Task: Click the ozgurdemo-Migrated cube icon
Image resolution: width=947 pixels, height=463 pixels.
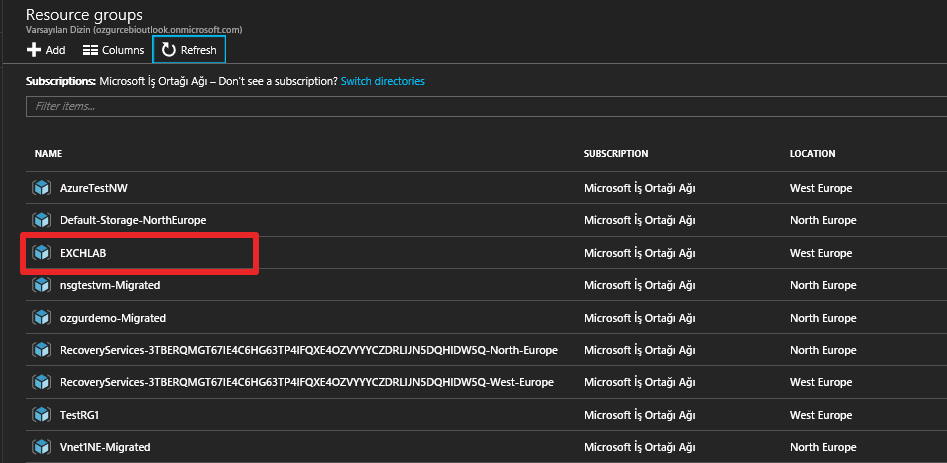Action: pyautogui.click(x=41, y=318)
